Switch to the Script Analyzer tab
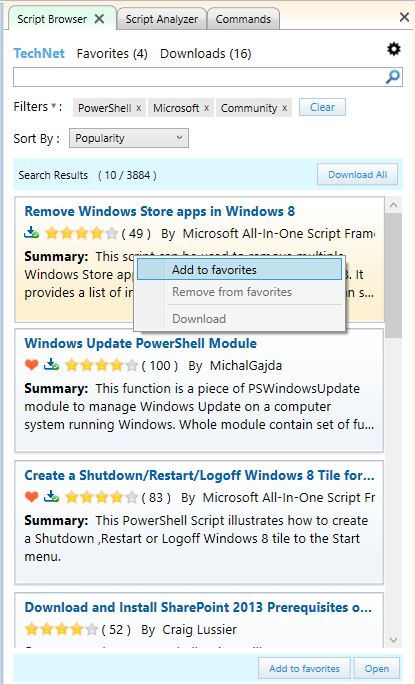 coord(161,19)
